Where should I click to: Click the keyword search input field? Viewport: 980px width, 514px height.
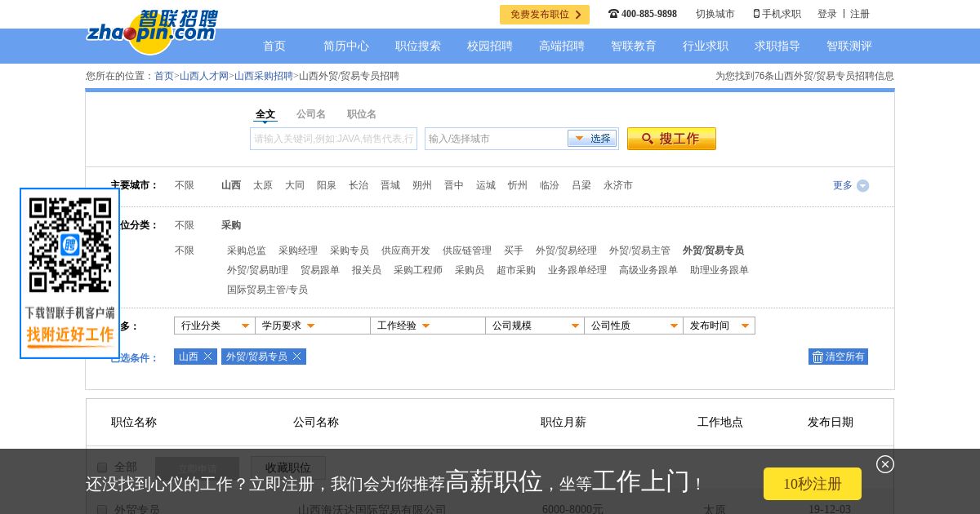(x=333, y=139)
